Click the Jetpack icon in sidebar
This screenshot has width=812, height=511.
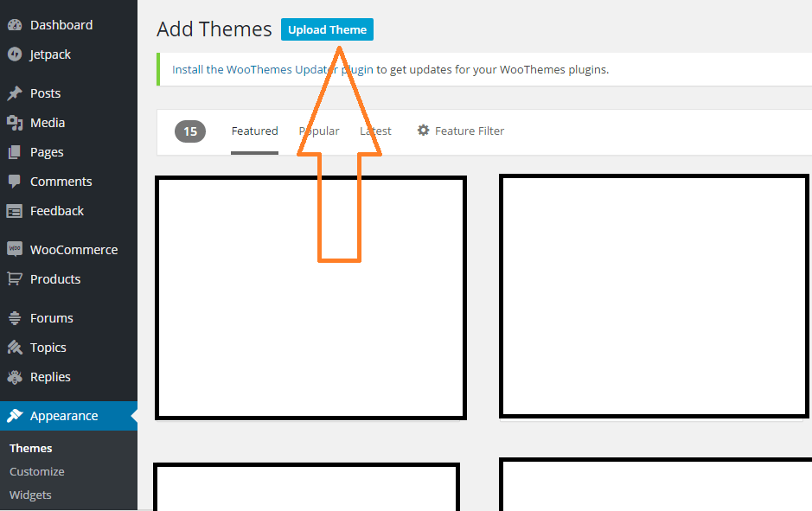click(15, 54)
